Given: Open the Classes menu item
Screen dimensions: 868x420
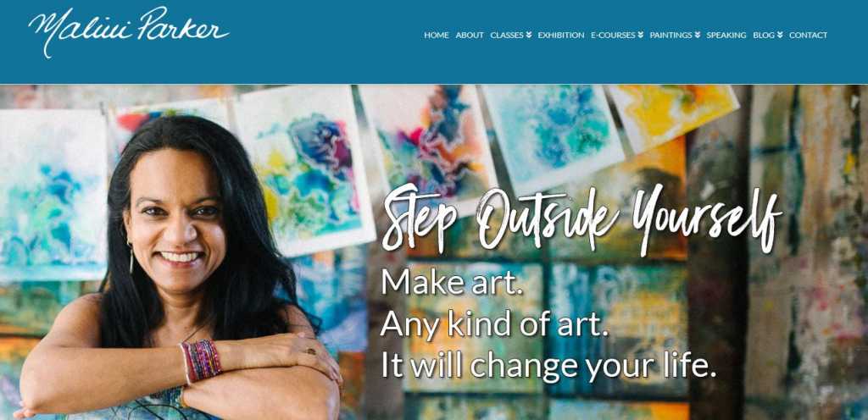Looking at the screenshot, I should [507, 35].
